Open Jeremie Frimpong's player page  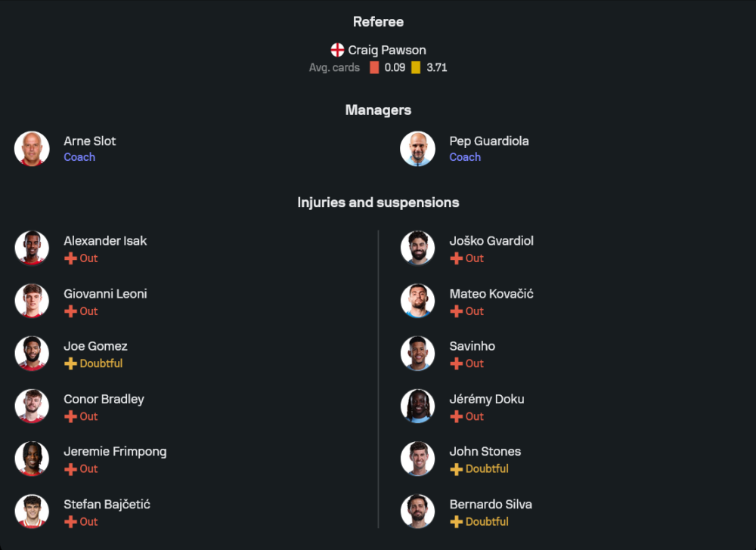(x=115, y=452)
